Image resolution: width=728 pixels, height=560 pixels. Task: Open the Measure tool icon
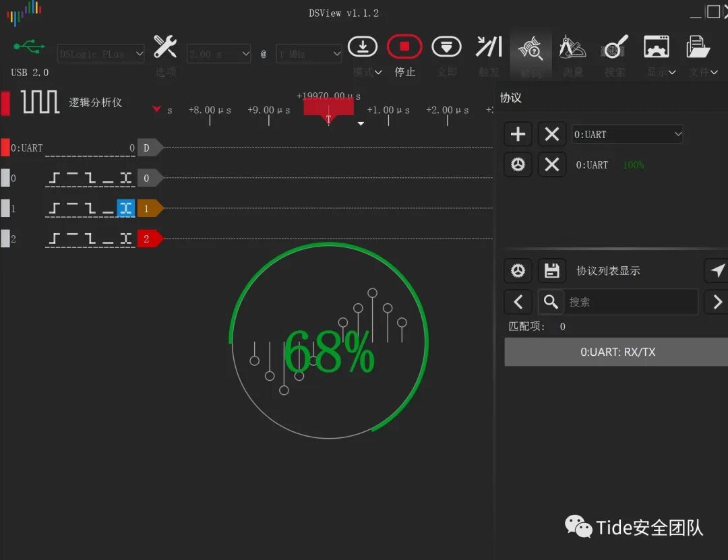(x=572, y=46)
